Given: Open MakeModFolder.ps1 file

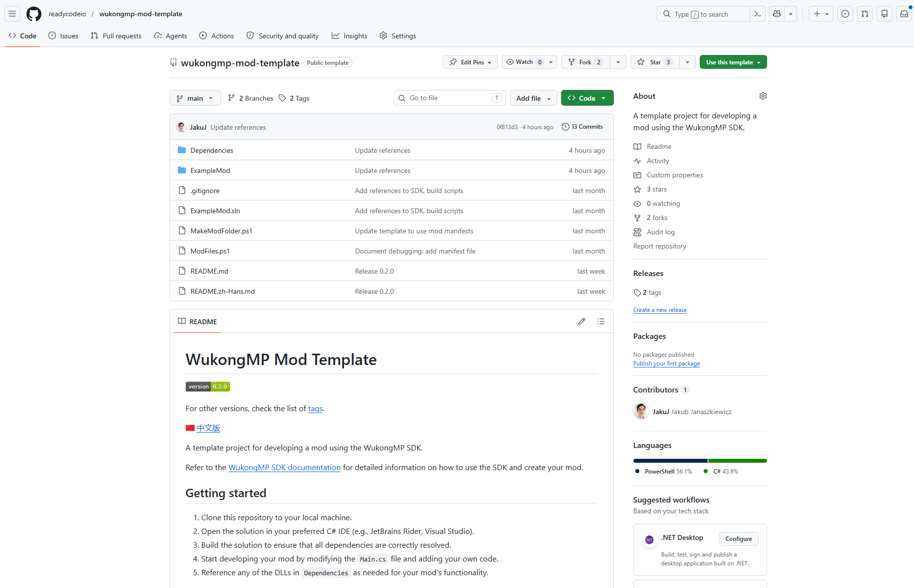Looking at the screenshot, I should [x=222, y=231].
